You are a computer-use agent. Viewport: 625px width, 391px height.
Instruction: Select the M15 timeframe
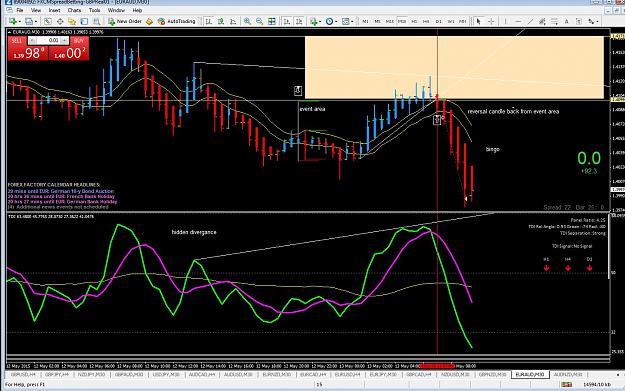(x=389, y=21)
